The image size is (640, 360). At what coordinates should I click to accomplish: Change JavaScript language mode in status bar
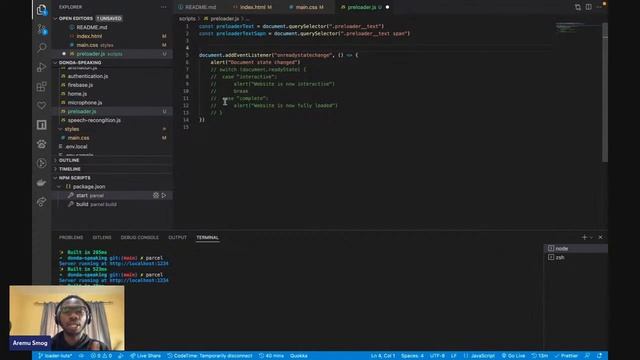(483, 356)
